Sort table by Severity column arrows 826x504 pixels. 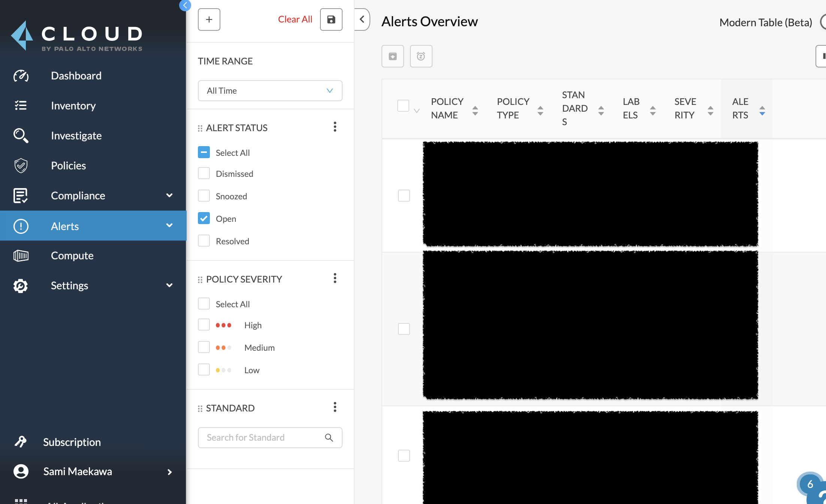710,111
